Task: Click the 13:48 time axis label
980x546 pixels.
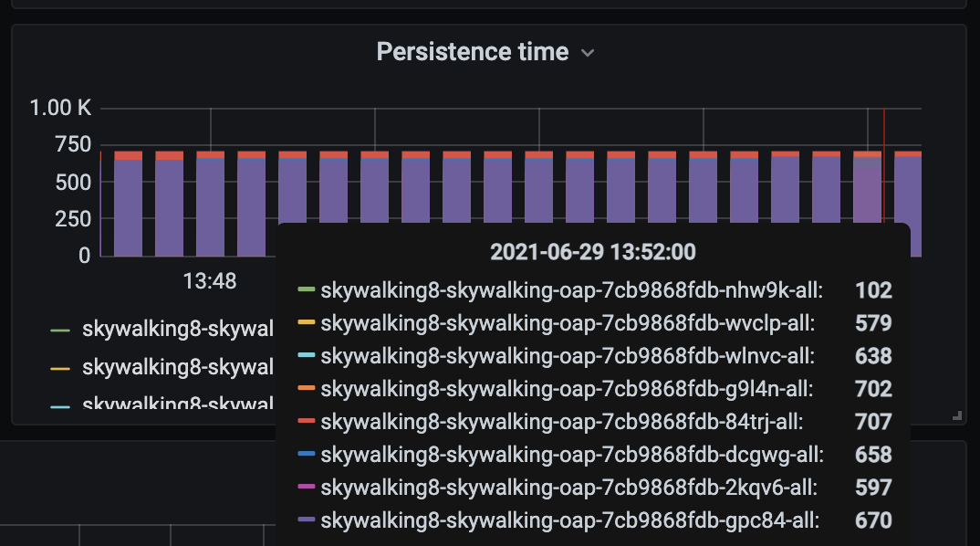Action: [210, 281]
